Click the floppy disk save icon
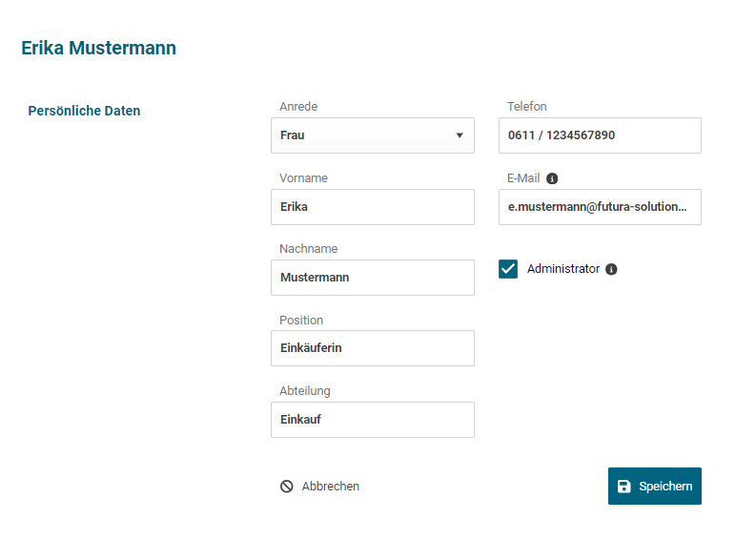Screen dimensions: 756x540 point(623,487)
